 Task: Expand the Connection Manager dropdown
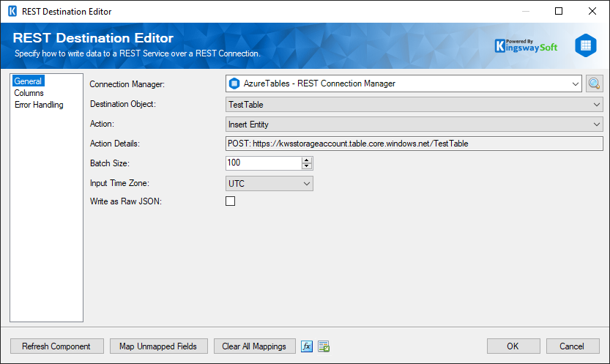coord(576,83)
